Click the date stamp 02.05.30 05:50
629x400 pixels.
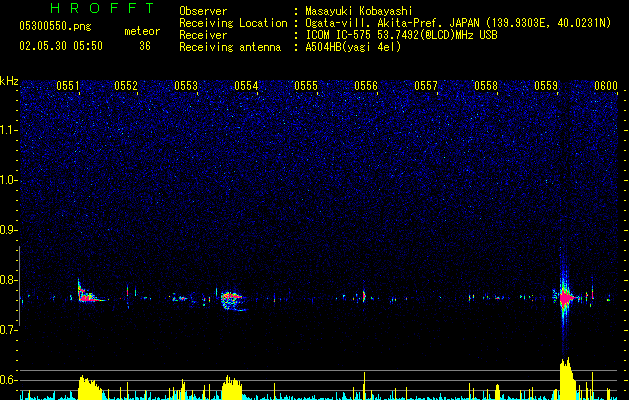click(x=61, y=46)
